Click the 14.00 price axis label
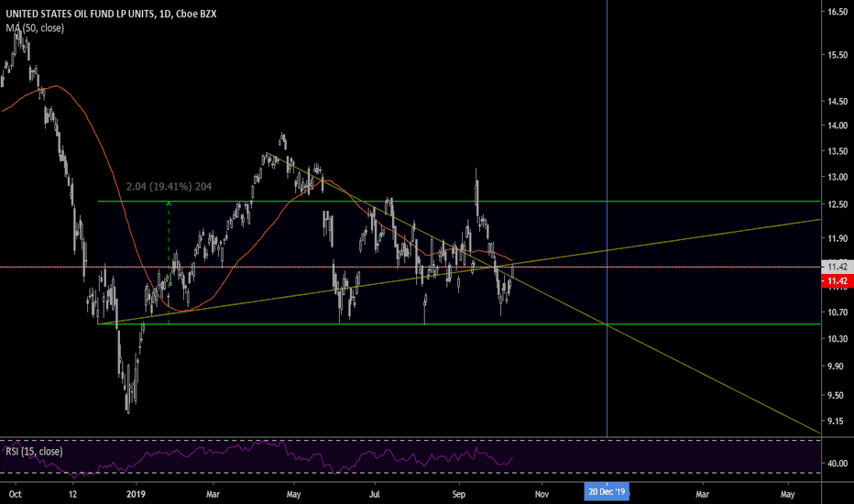The width and height of the screenshot is (854, 504). [x=838, y=126]
